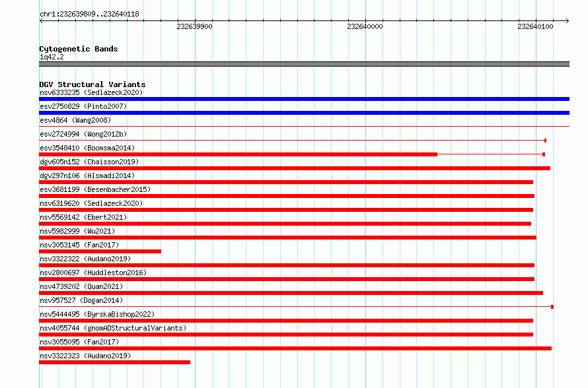Open variant dgv297n106 (Alsmadi2014) label
The image size is (588, 388).
tap(87, 176)
